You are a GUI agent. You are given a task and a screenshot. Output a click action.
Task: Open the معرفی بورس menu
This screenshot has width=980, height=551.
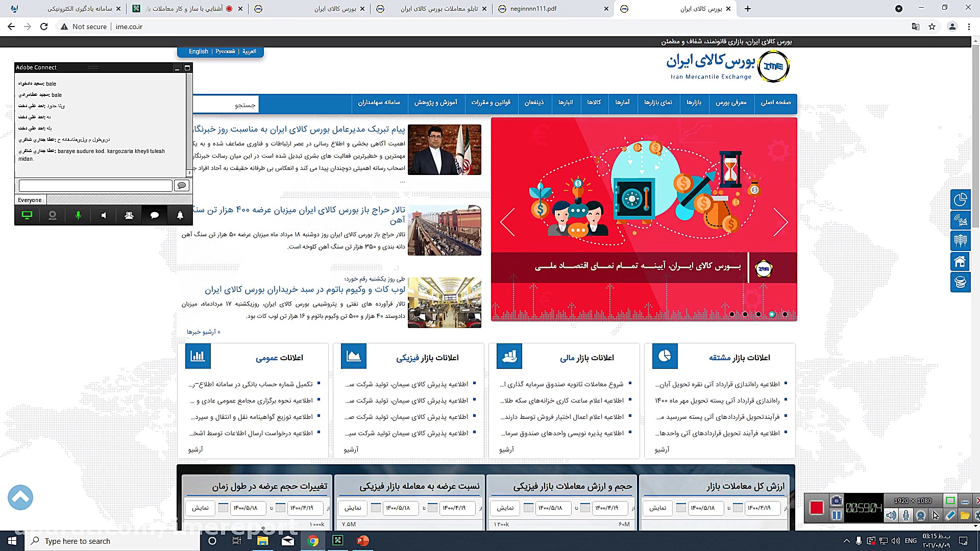731,103
